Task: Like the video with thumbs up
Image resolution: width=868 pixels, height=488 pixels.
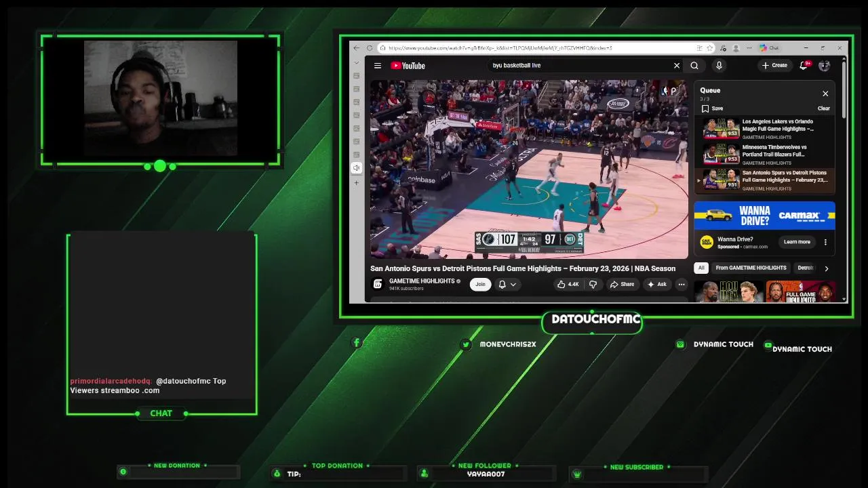Action: coord(568,285)
